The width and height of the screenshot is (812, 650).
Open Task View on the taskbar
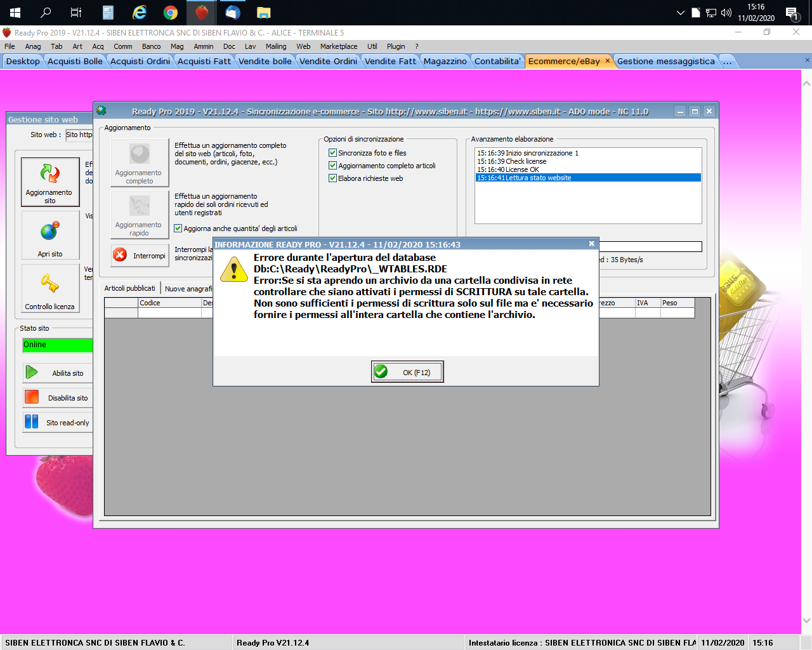76,13
